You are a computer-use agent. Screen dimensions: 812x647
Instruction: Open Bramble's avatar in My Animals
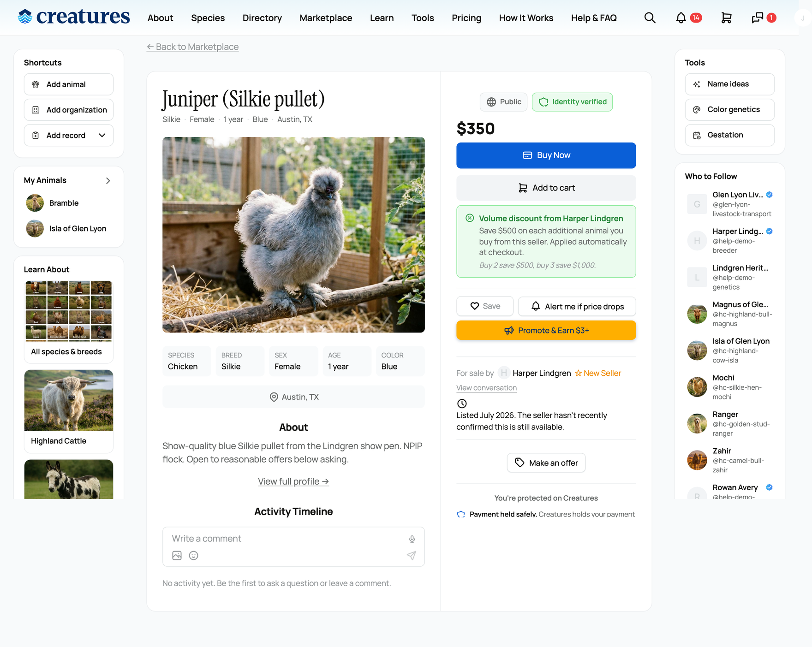[x=35, y=203]
